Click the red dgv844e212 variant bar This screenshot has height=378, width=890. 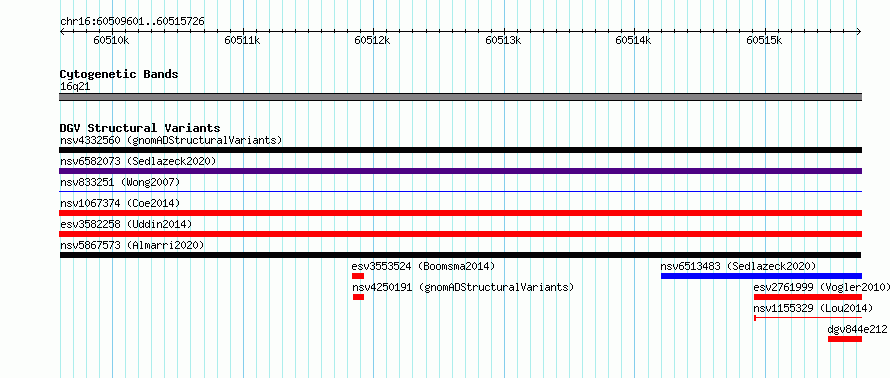coord(845,339)
